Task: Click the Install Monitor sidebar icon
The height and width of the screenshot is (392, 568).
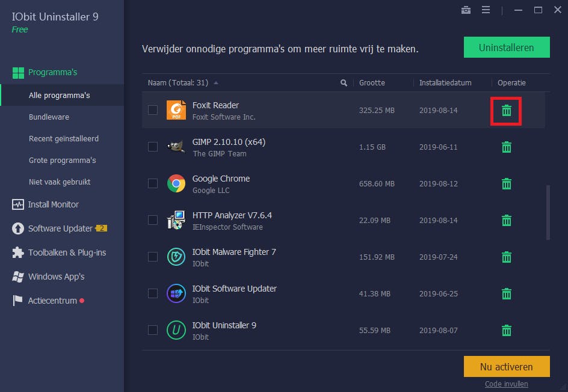Action: coord(18,204)
